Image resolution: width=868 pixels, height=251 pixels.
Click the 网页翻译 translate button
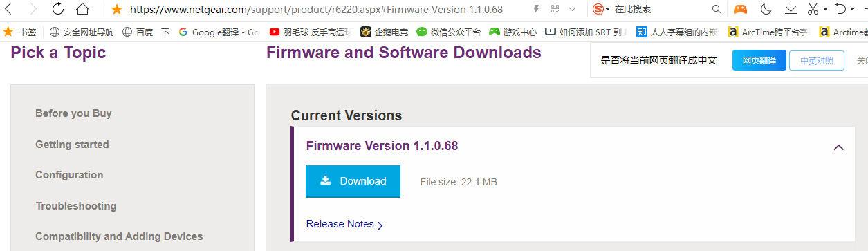click(759, 61)
